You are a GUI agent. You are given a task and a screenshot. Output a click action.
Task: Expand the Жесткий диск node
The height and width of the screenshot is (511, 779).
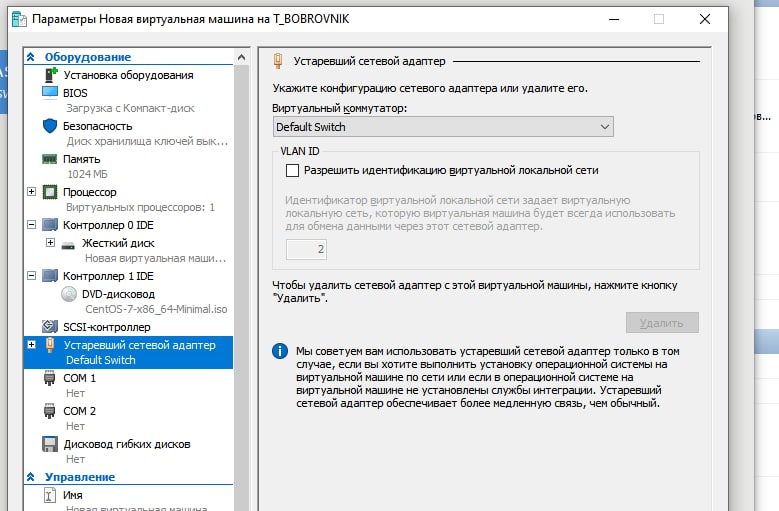click(50, 242)
